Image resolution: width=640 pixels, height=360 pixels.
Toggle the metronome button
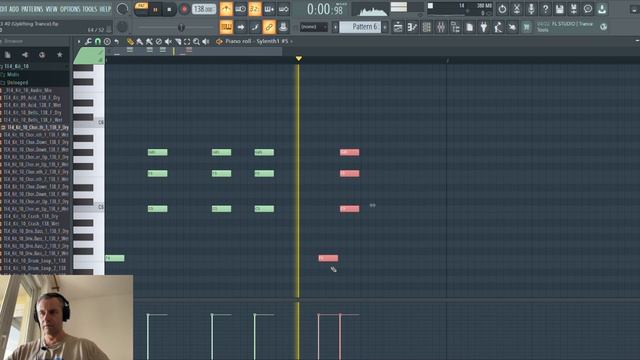[x=226, y=9]
